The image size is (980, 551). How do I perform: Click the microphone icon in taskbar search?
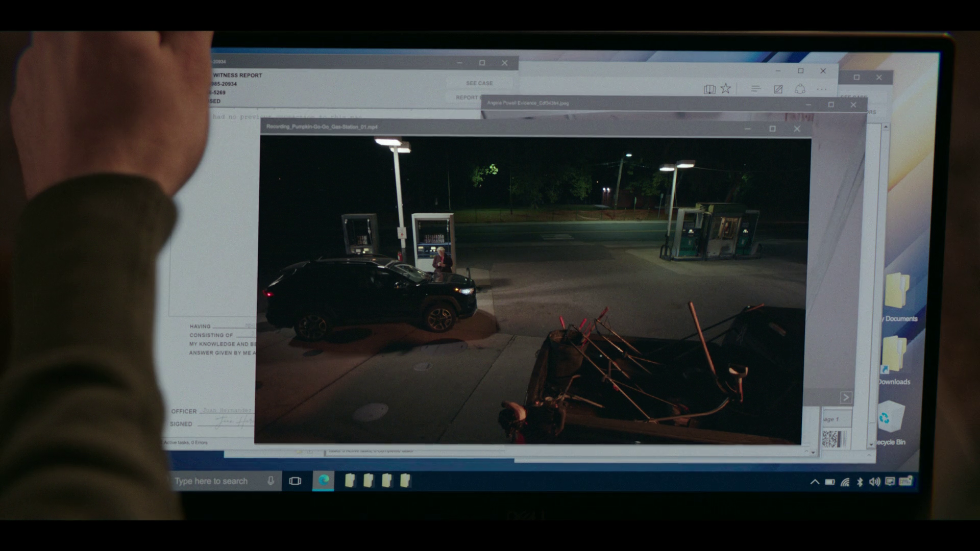pyautogui.click(x=271, y=481)
